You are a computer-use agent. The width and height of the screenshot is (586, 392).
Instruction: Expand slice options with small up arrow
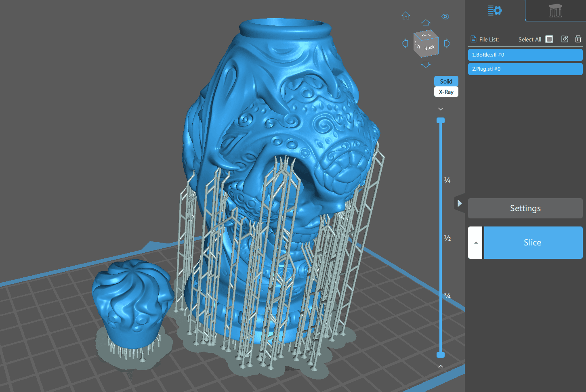[475, 243]
